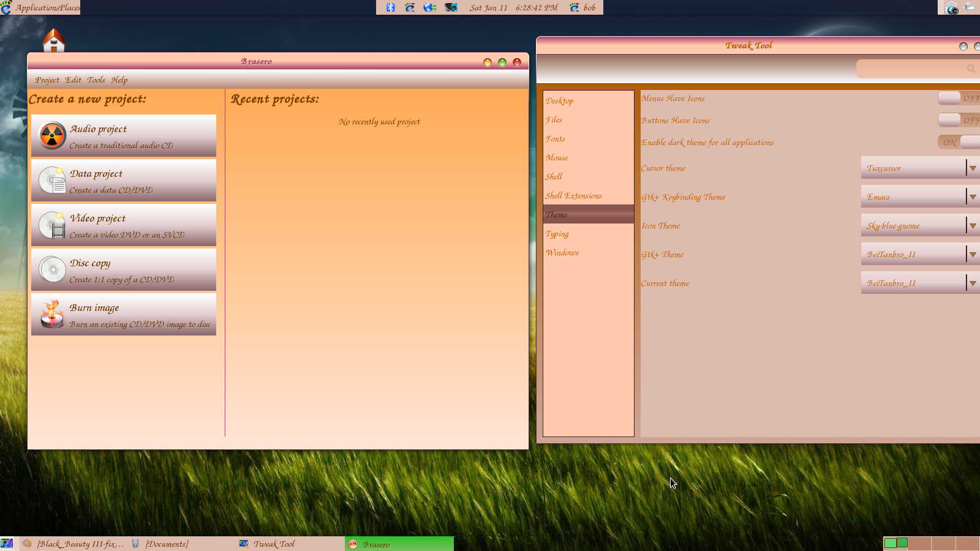Viewport: 980px width, 551px height.
Task: Click arrow of Gtk+ Keybinding Theme combo box
Action: click(973, 197)
